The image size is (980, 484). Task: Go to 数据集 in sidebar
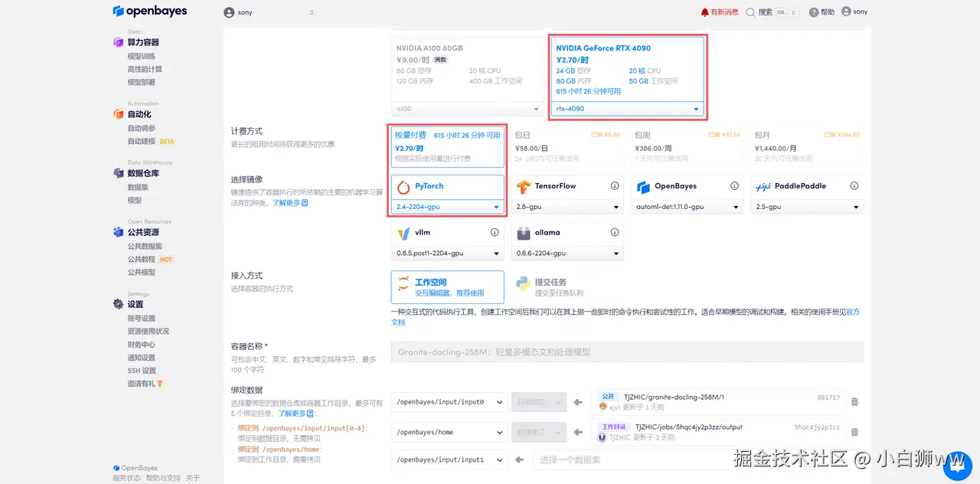[x=138, y=187]
